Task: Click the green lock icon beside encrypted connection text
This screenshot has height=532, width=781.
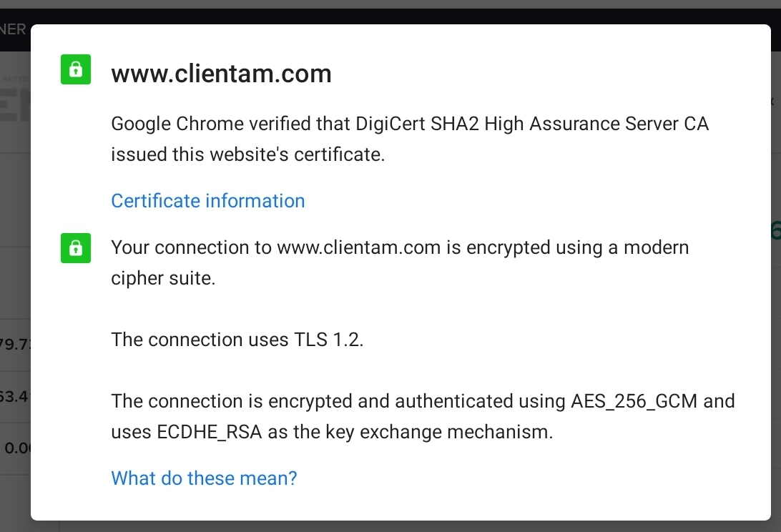Action: (76, 248)
